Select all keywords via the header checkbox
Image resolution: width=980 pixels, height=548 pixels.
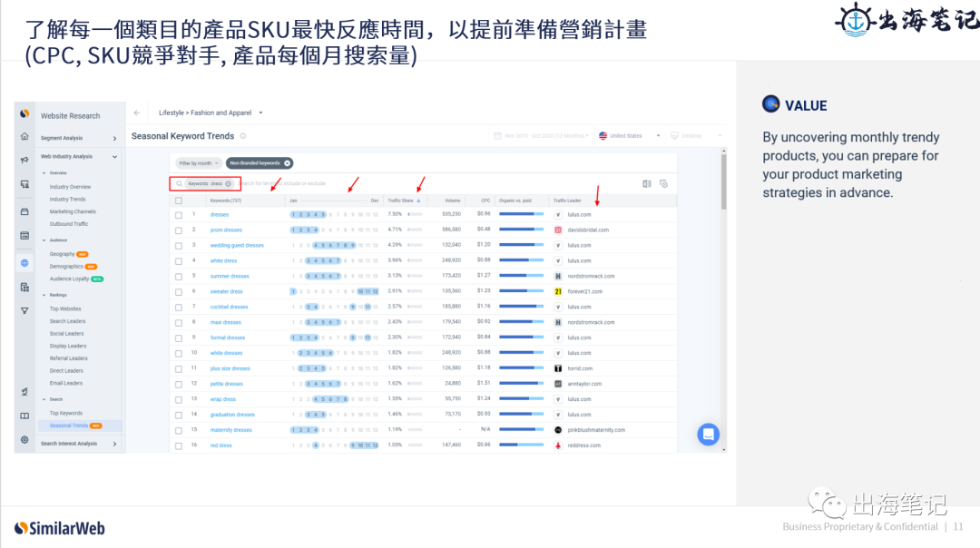pyautogui.click(x=178, y=201)
